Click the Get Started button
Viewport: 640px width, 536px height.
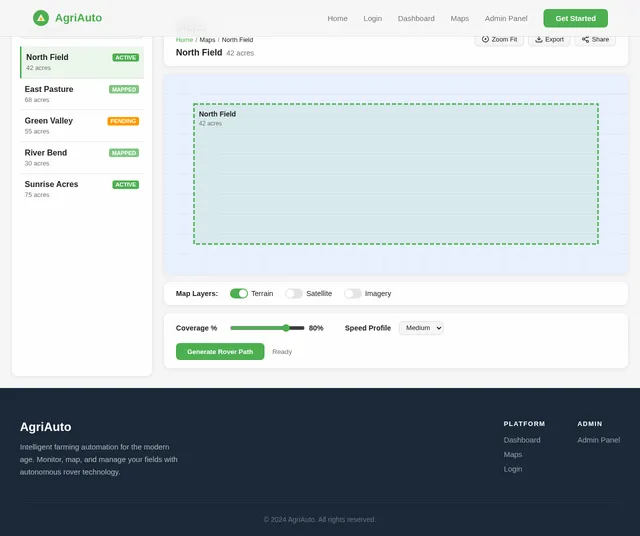pos(576,18)
